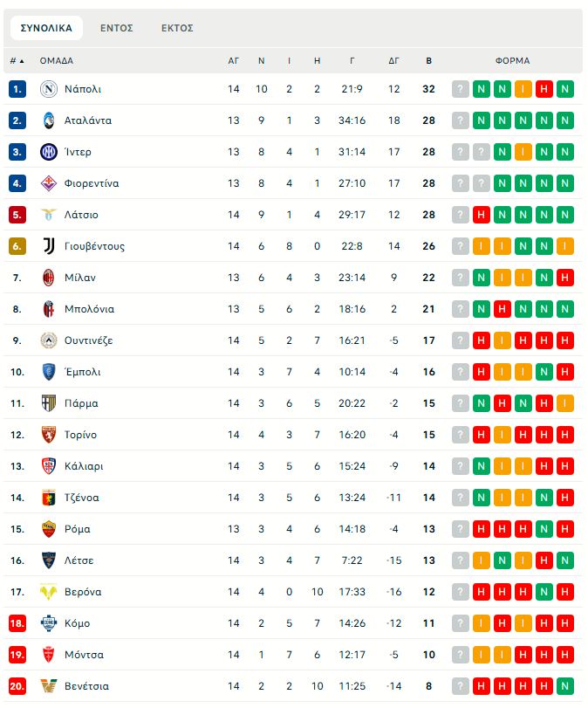588x708 pixels.
Task: Click the Napoli club crest icon
Action: tap(49, 89)
